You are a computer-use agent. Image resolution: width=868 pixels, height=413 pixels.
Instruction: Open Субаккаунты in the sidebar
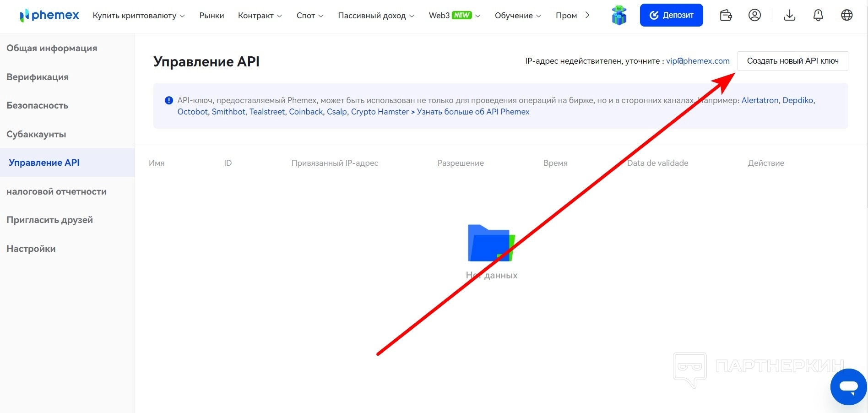(36, 134)
